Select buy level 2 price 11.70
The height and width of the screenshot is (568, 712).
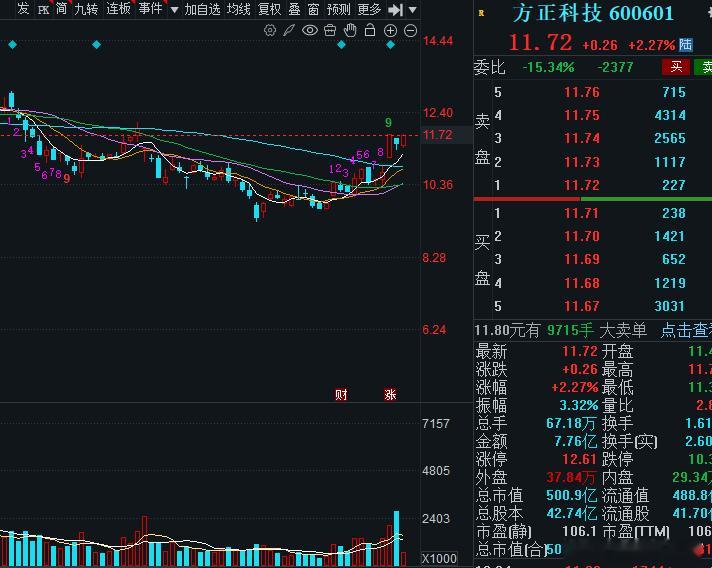pos(582,236)
